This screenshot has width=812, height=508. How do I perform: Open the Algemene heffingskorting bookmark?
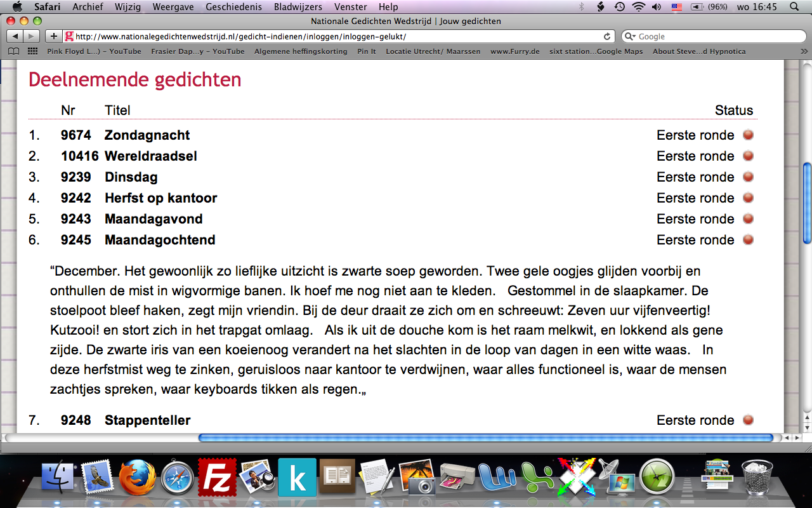[x=301, y=51]
